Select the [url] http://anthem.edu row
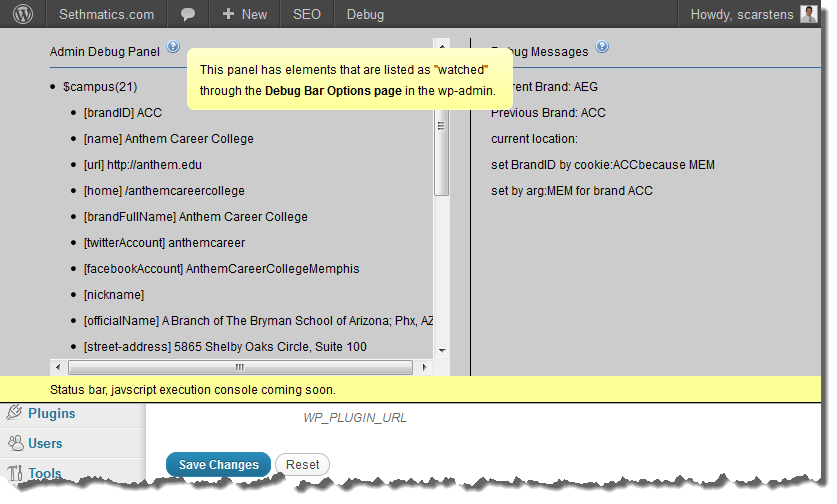The image size is (837, 504). (x=143, y=165)
